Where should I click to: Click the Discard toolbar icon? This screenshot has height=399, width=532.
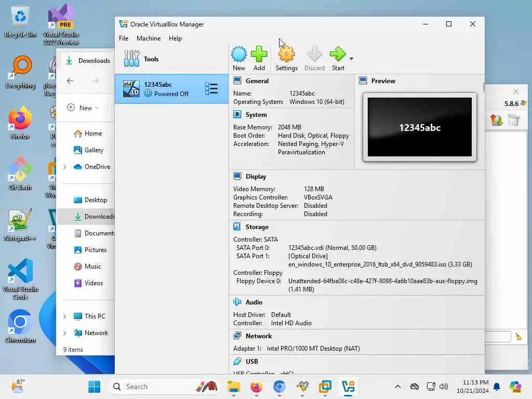[314, 58]
